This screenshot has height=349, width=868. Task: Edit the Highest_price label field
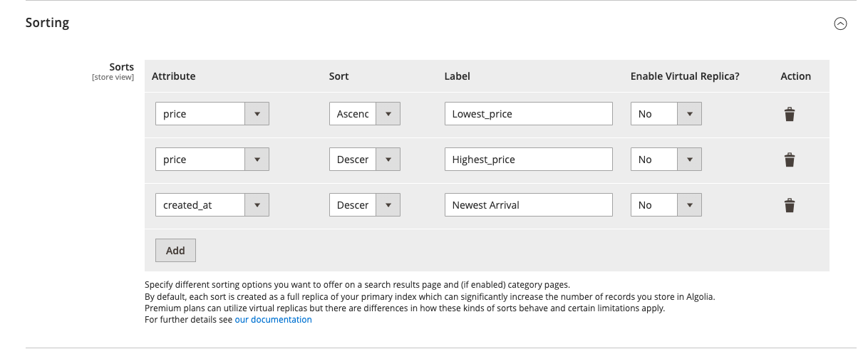pos(528,160)
